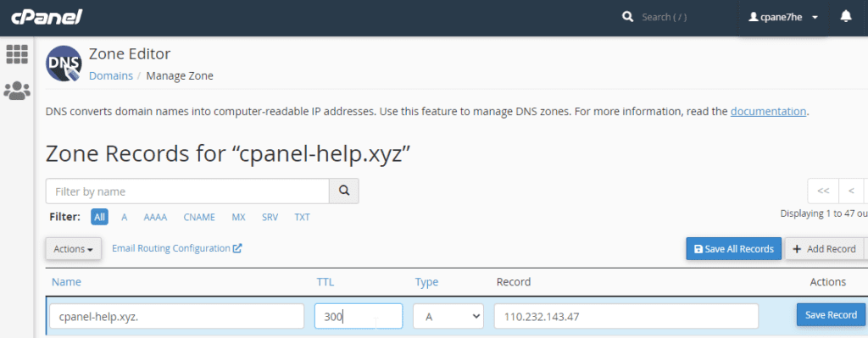Filter records by TXT type
Viewport: 868px width, 338px height.
(x=303, y=217)
